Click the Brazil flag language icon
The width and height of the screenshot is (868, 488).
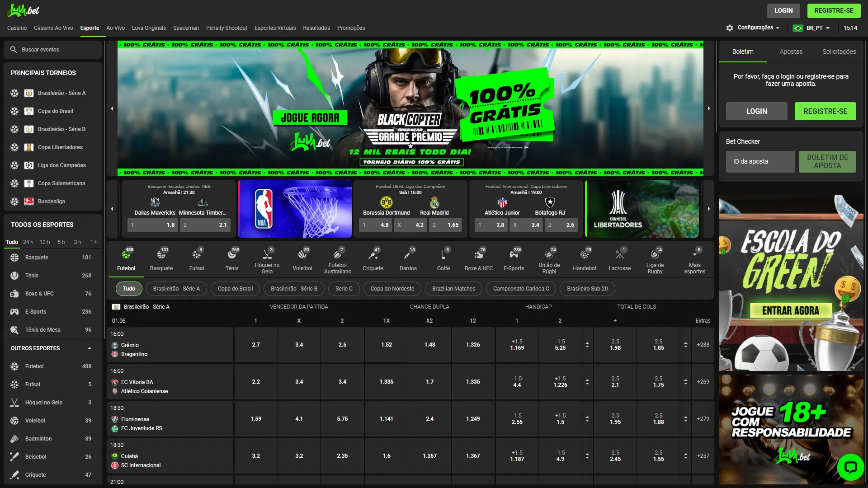[798, 28]
